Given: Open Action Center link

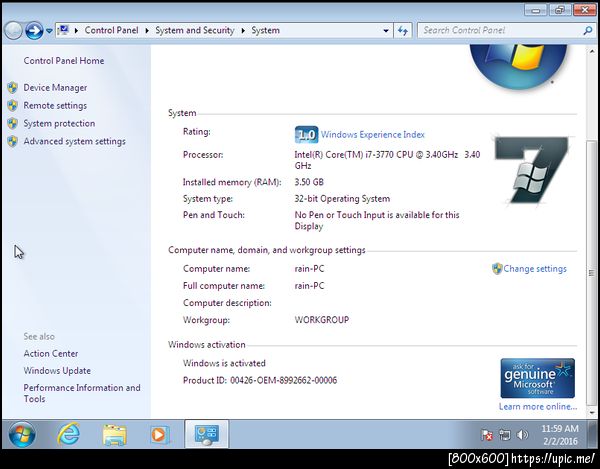Looking at the screenshot, I should tap(51, 353).
